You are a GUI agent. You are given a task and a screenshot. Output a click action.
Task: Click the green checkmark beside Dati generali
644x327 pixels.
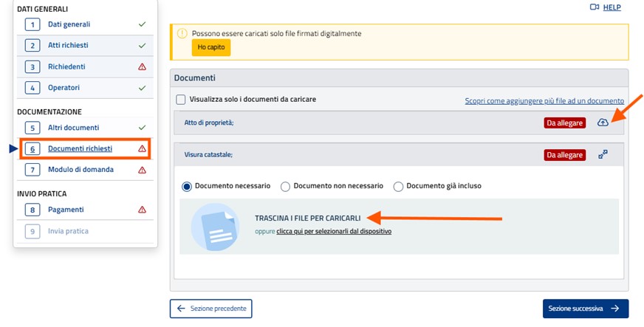tap(143, 24)
